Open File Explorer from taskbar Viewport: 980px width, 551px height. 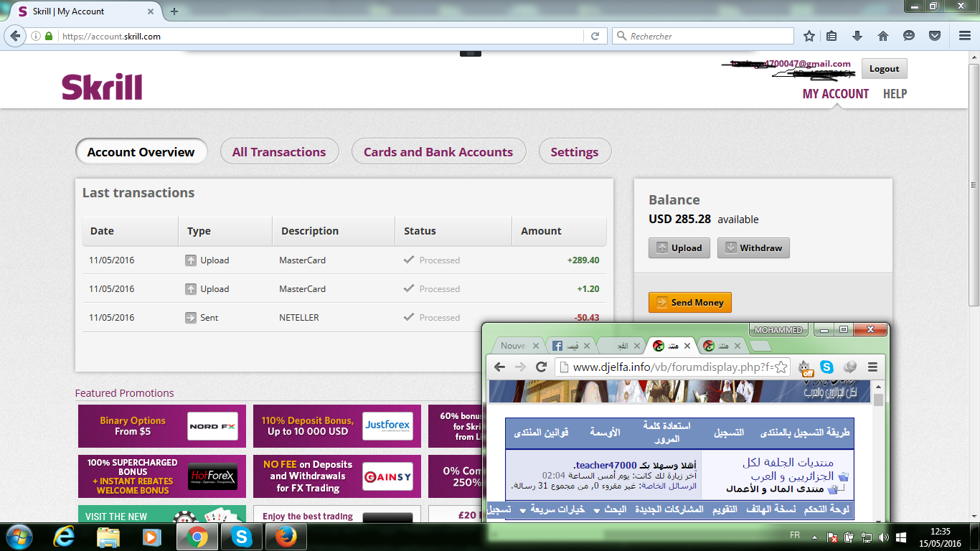tap(108, 537)
